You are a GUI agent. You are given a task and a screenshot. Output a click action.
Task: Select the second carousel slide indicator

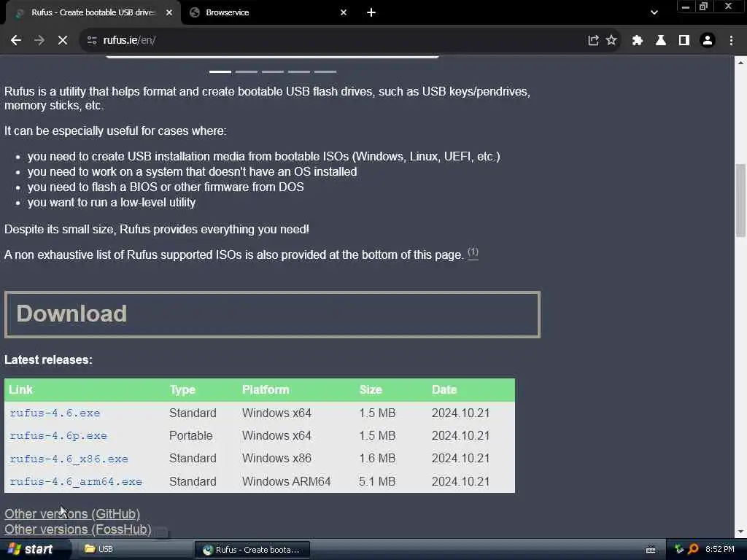coord(247,71)
